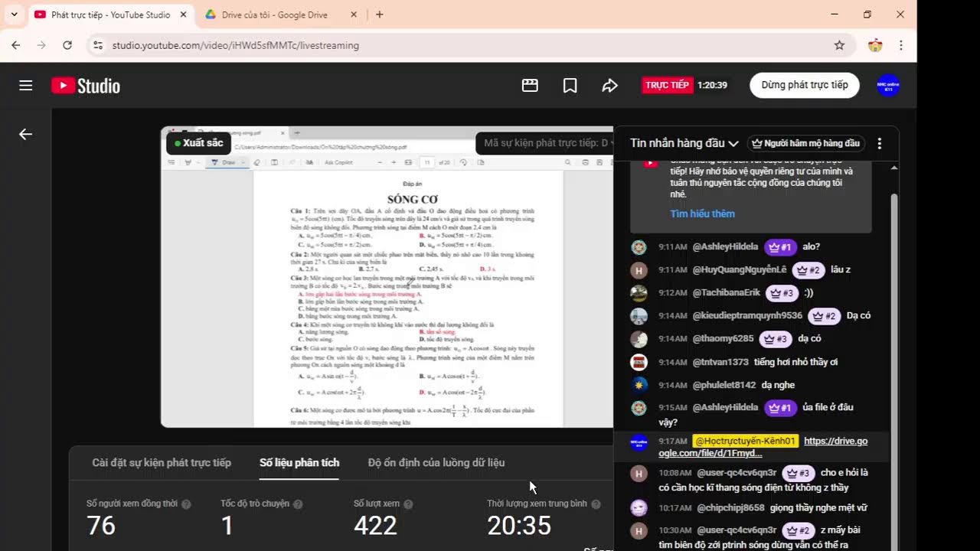Click help icon beside Số người xem đồng thời
The width and height of the screenshot is (980, 551).
click(186, 504)
